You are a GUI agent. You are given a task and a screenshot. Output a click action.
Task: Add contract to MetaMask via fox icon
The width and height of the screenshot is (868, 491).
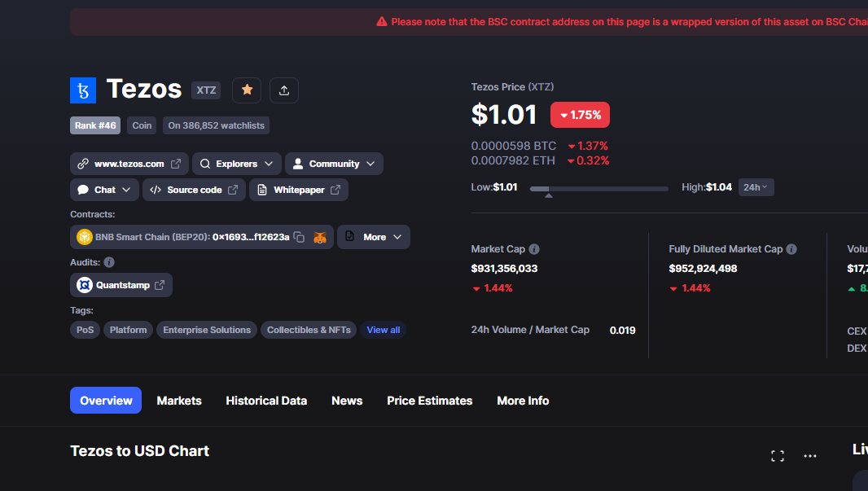[x=320, y=238]
